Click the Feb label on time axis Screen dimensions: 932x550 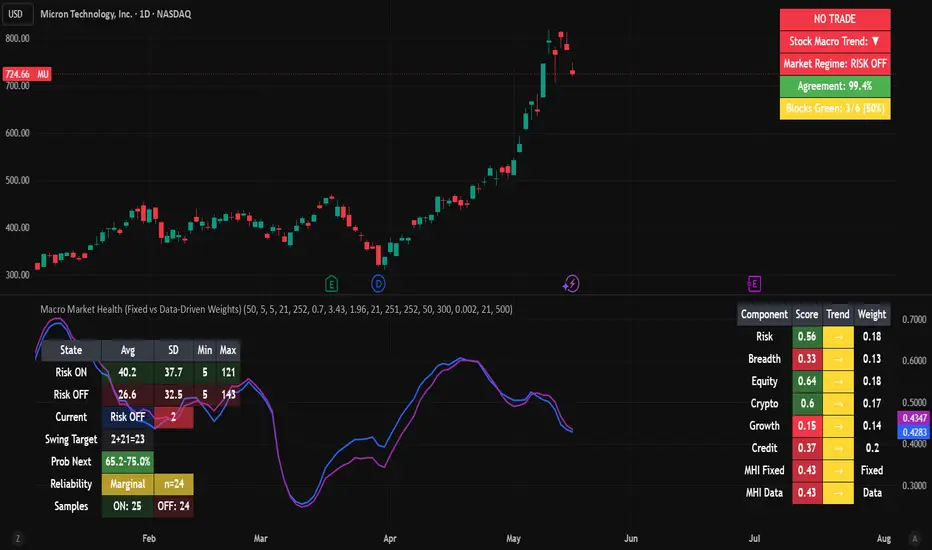[x=149, y=539]
